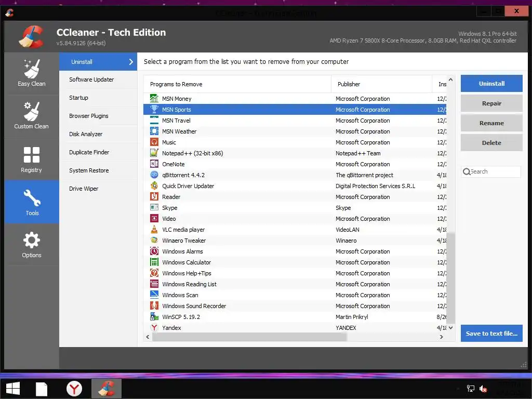Open the Options gear section

point(32,244)
